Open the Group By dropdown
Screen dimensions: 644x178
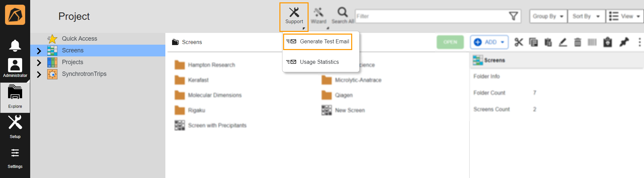pos(548,16)
